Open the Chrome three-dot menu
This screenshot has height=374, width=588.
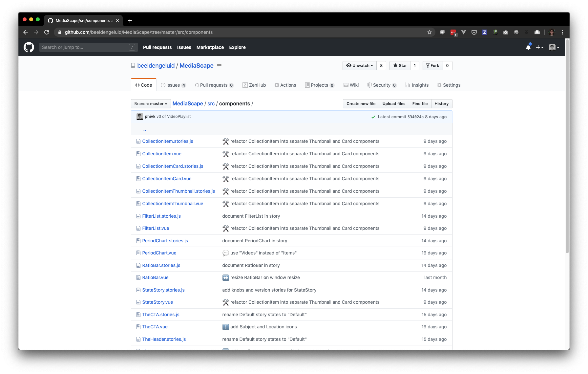click(x=562, y=32)
